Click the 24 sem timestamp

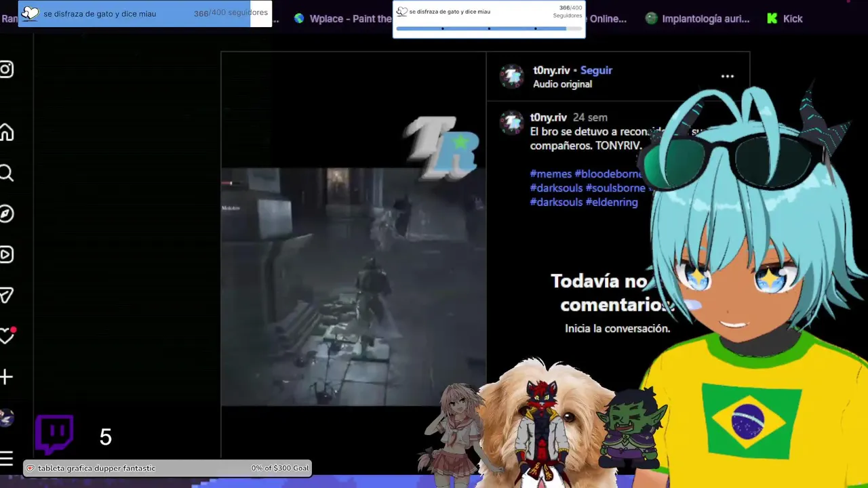pyautogui.click(x=590, y=117)
